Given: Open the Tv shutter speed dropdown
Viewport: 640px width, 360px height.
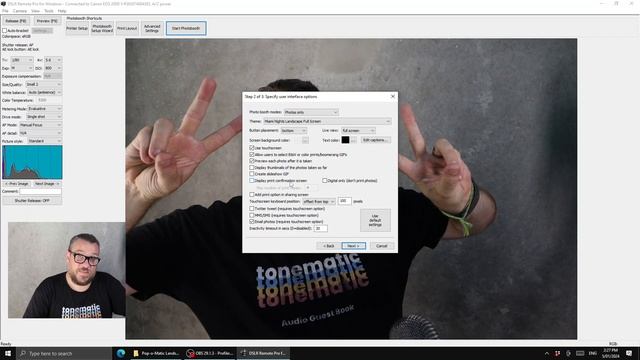Looking at the screenshot, I should click(x=22, y=60).
